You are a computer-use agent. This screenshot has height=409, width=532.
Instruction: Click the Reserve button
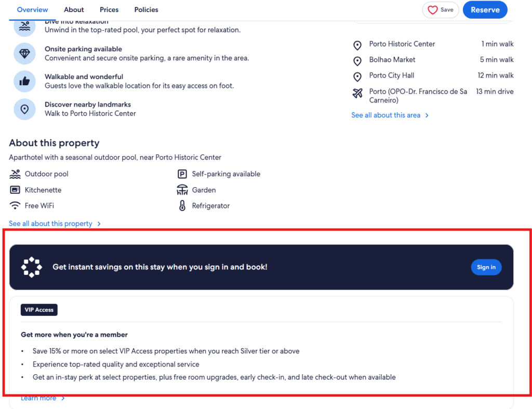pos(485,9)
